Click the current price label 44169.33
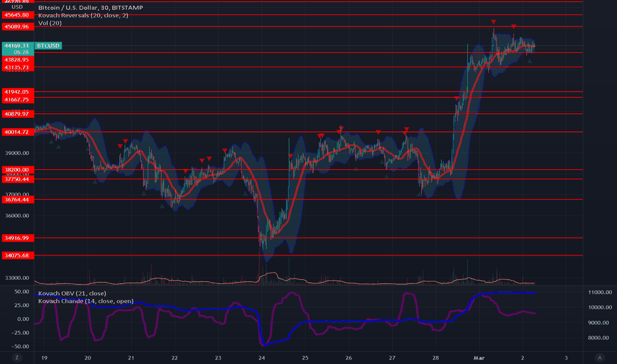Image resolution: width=617 pixels, height=364 pixels. 17,46
